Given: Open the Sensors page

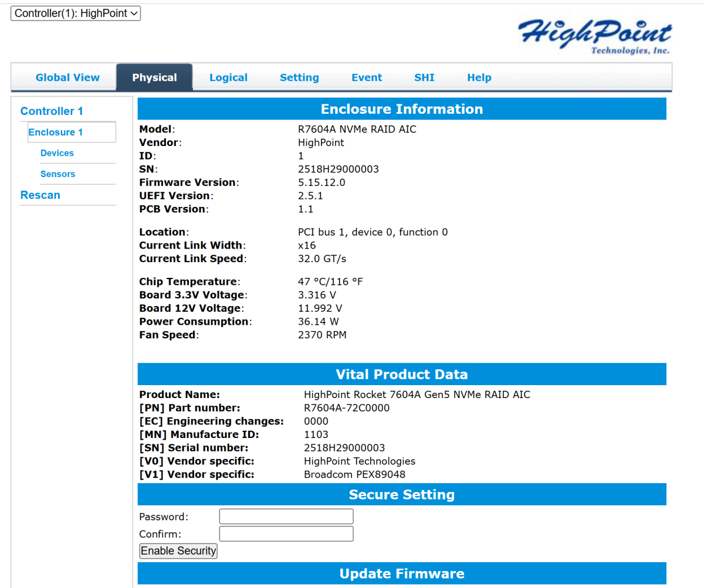Looking at the screenshot, I should click(57, 174).
